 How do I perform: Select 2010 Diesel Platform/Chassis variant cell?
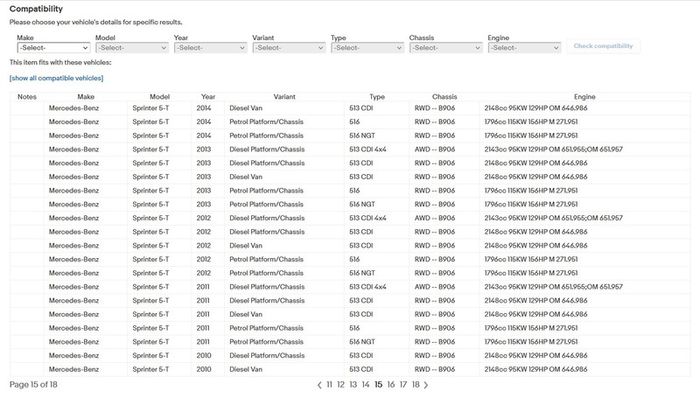coord(267,356)
